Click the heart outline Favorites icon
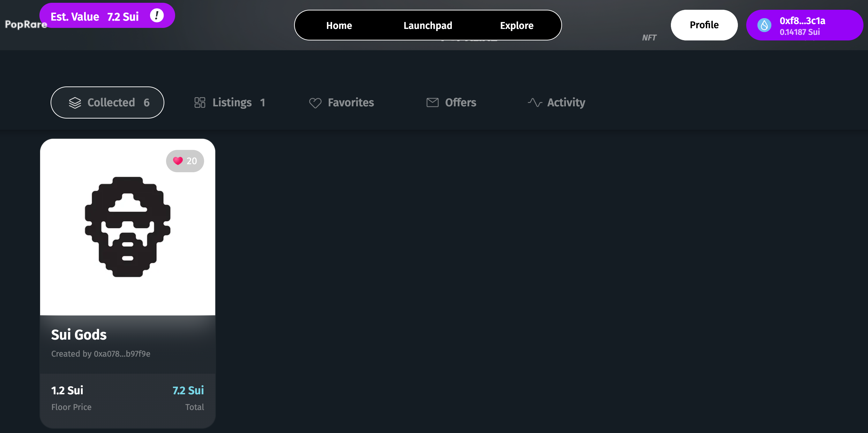Viewport: 868px width, 433px height. [315, 103]
